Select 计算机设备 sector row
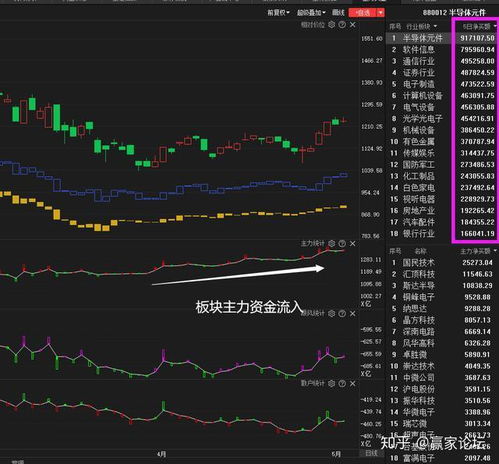 (442, 96)
